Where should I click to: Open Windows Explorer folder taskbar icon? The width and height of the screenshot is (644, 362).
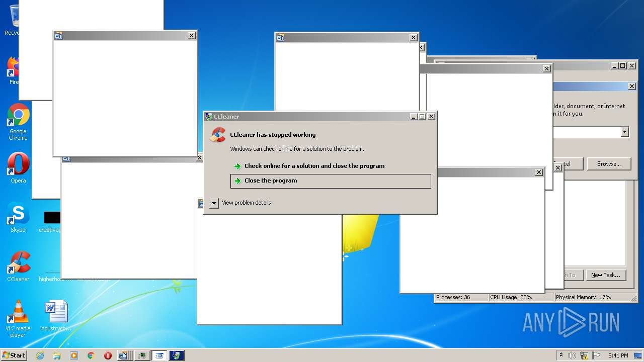coord(57,355)
